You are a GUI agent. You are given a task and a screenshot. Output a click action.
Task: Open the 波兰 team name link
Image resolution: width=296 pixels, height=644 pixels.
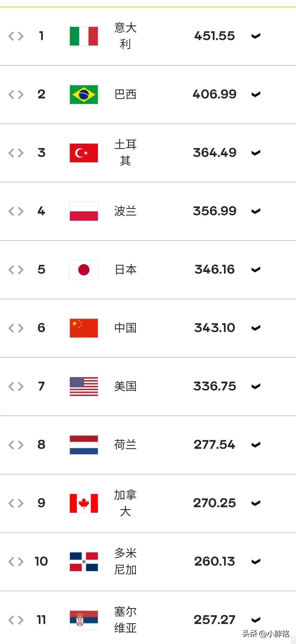point(125,211)
